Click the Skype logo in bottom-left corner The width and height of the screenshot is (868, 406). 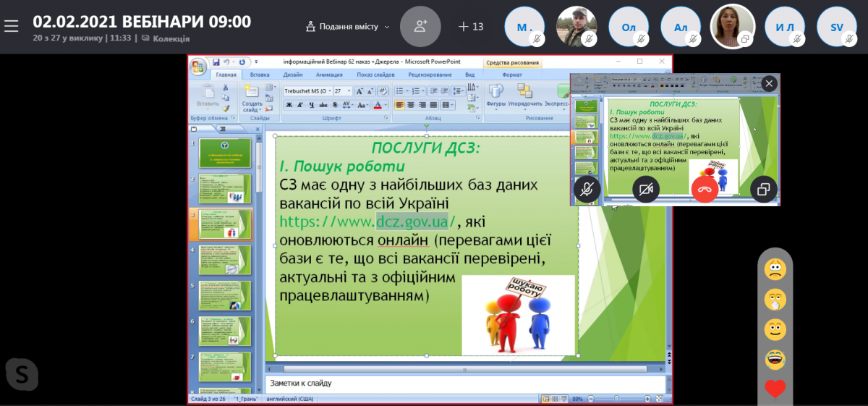coord(22,374)
